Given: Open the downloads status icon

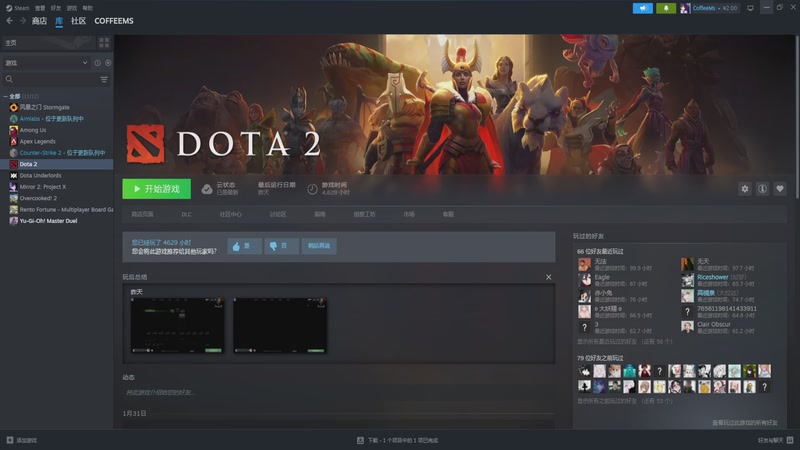Looking at the screenshot, I should click(x=360, y=440).
